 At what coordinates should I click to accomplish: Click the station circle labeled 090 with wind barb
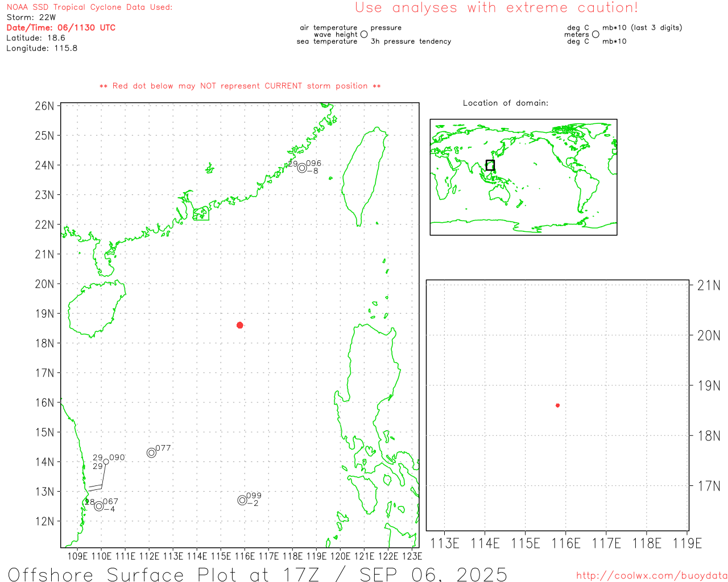click(x=106, y=462)
